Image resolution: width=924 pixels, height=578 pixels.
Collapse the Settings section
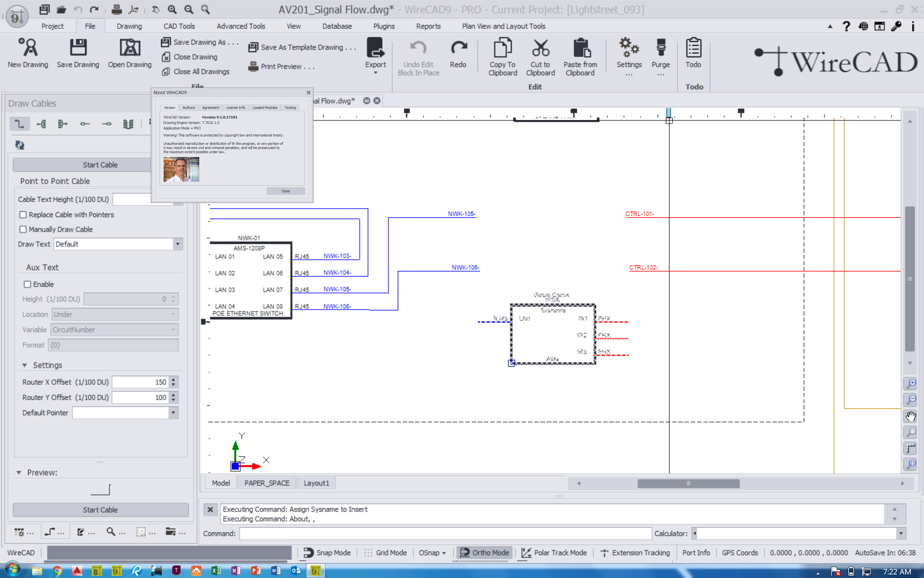pyautogui.click(x=24, y=365)
